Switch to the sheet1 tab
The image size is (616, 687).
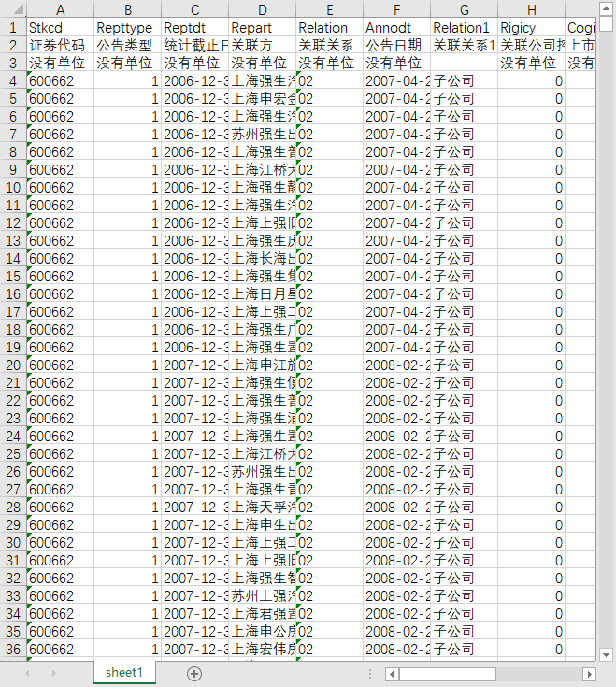pos(124,673)
